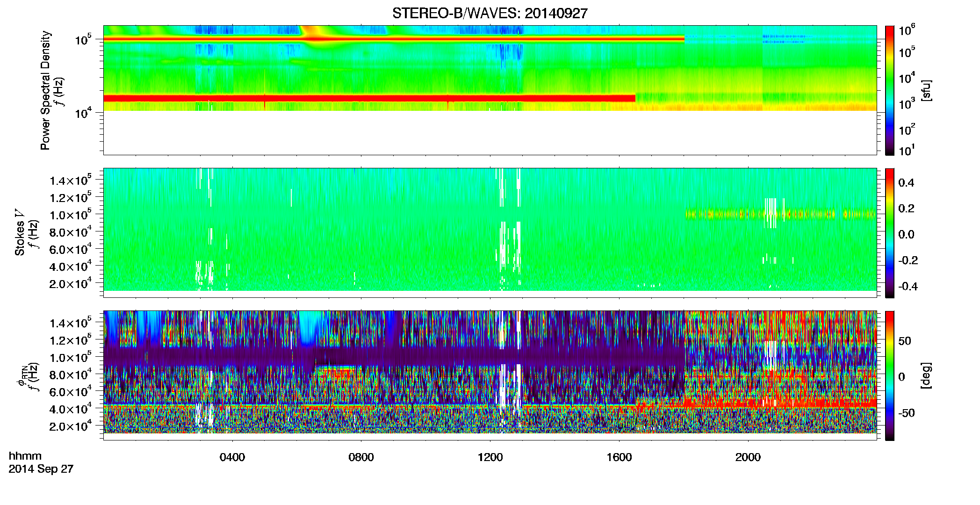
Task: Click the [deg] colorbar unit label
Action: (x=926, y=375)
